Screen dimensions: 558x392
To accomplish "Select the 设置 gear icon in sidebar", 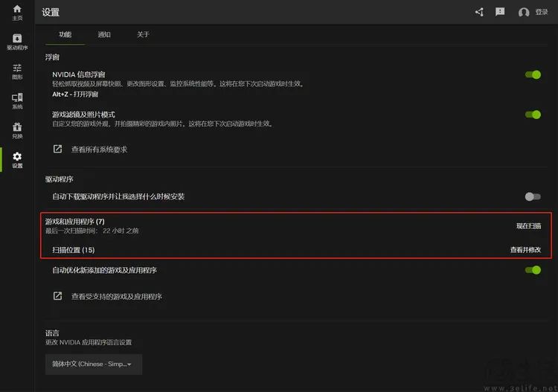I will coord(17,157).
